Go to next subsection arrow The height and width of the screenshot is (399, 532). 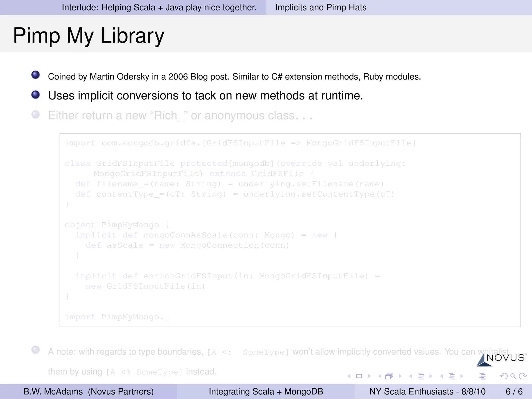tap(431, 376)
